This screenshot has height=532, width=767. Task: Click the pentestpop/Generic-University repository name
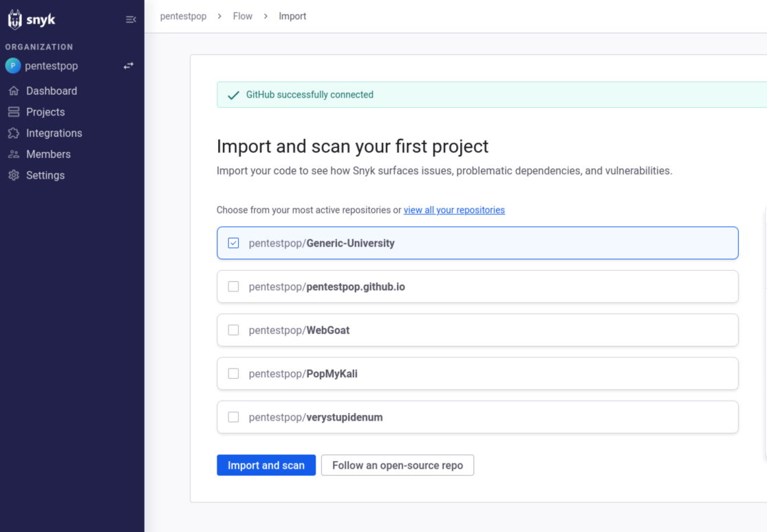click(321, 243)
